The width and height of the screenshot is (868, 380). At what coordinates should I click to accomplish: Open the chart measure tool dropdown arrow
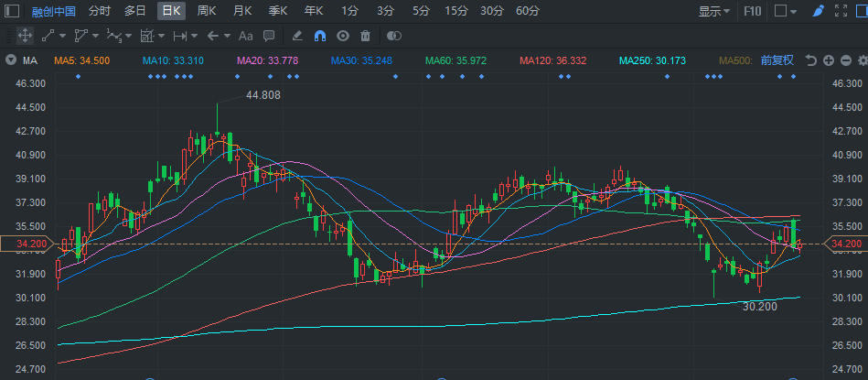(x=161, y=36)
